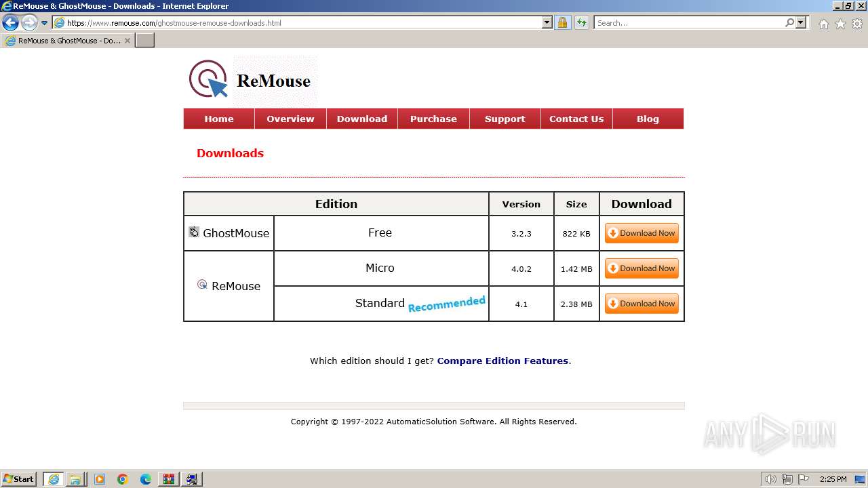Click the Recommended badge text
This screenshot has height=488, width=868.
[447, 304]
